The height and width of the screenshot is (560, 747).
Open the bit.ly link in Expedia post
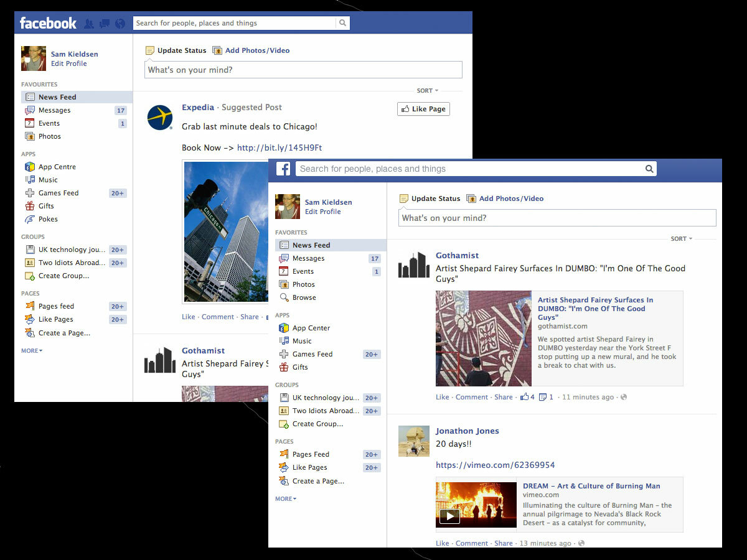[x=280, y=147]
